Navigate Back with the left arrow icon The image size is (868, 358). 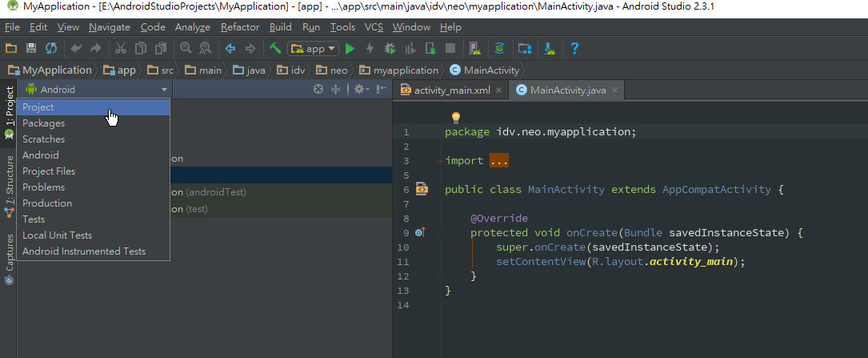[230, 49]
